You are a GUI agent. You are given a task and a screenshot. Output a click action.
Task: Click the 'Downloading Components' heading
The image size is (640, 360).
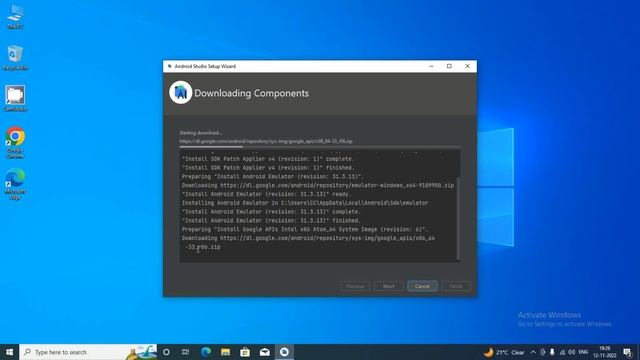click(x=251, y=93)
